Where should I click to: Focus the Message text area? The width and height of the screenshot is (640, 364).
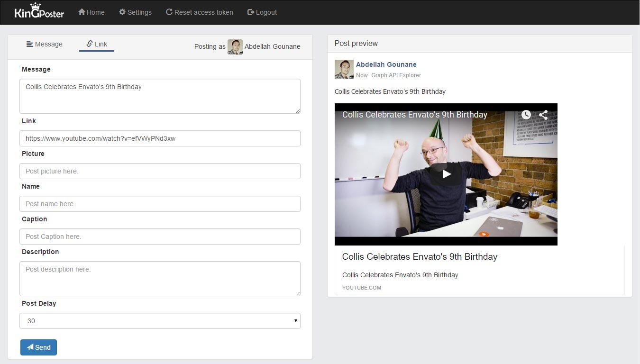coord(160,96)
